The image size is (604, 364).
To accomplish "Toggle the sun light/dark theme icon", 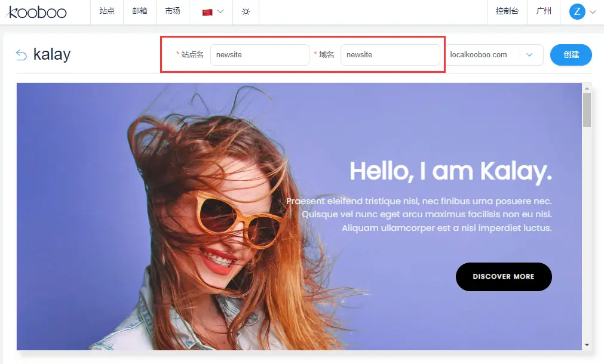I will pyautogui.click(x=246, y=12).
